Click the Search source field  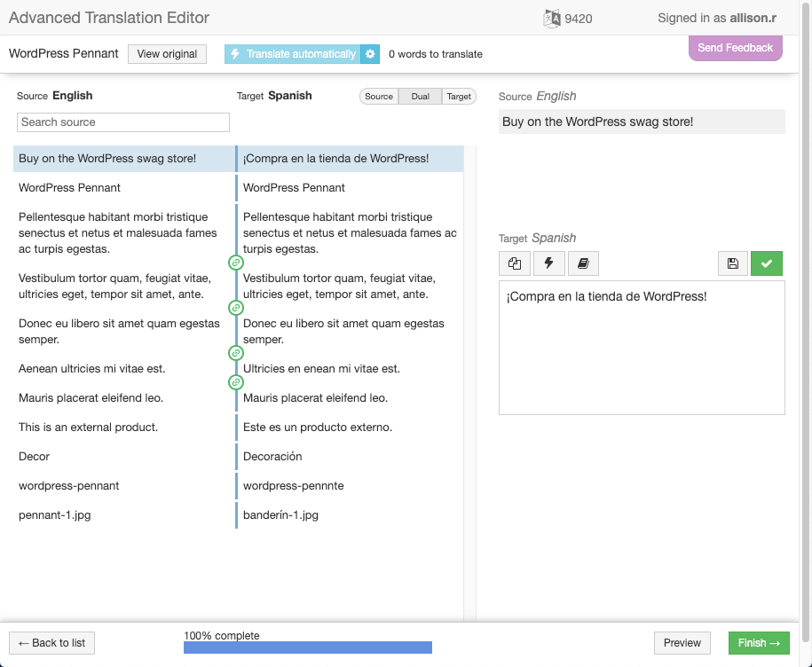point(123,122)
